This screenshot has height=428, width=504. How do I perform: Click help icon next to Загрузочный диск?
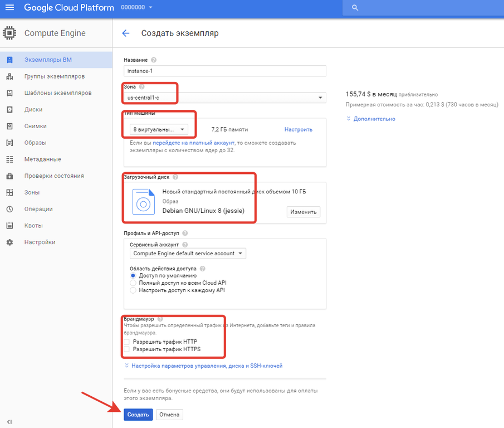[x=175, y=177]
